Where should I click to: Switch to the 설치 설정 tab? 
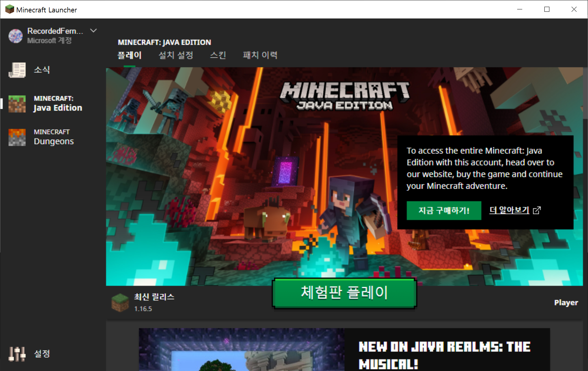pos(176,55)
